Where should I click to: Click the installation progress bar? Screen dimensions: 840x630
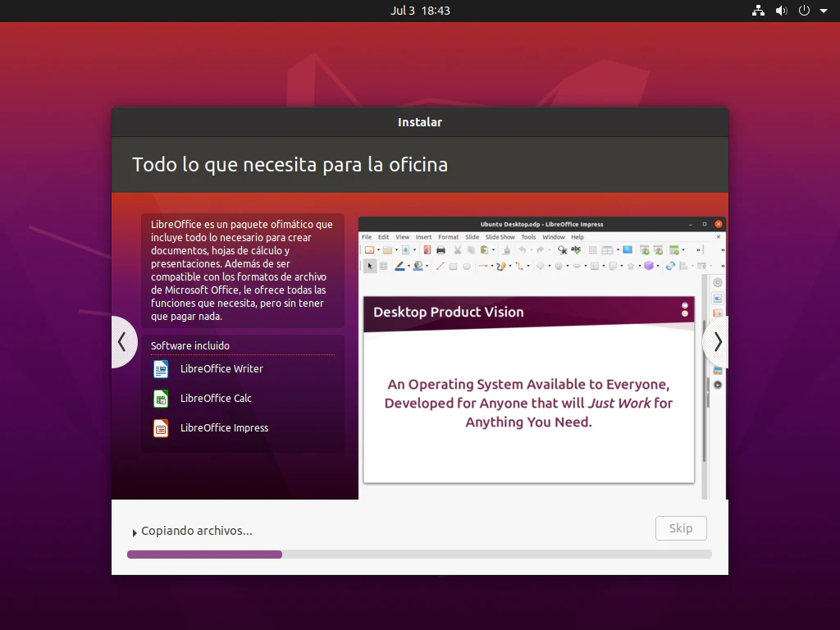(x=419, y=555)
